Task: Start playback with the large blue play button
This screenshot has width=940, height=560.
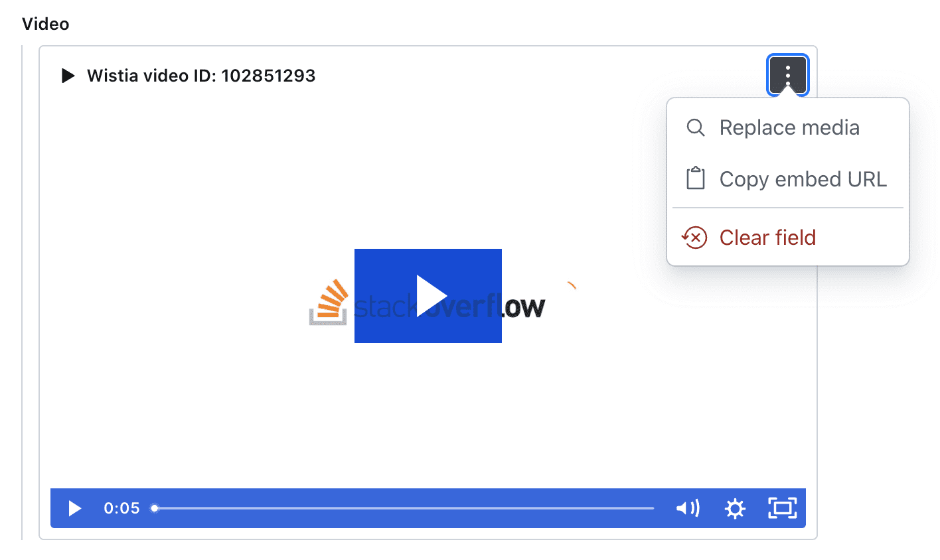Action: tap(428, 296)
